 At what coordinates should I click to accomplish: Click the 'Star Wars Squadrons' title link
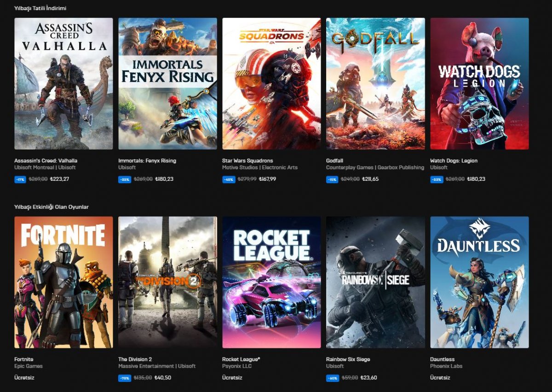click(x=247, y=161)
